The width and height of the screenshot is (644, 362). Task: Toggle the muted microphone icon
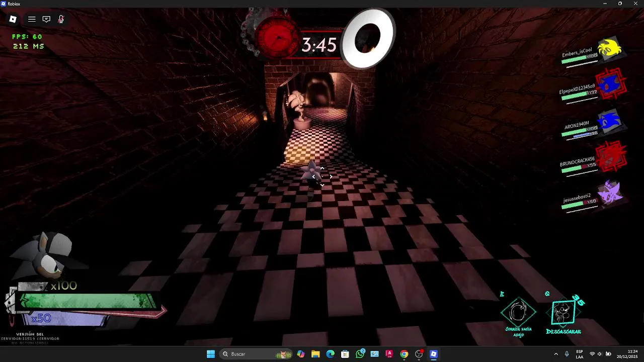[61, 19]
